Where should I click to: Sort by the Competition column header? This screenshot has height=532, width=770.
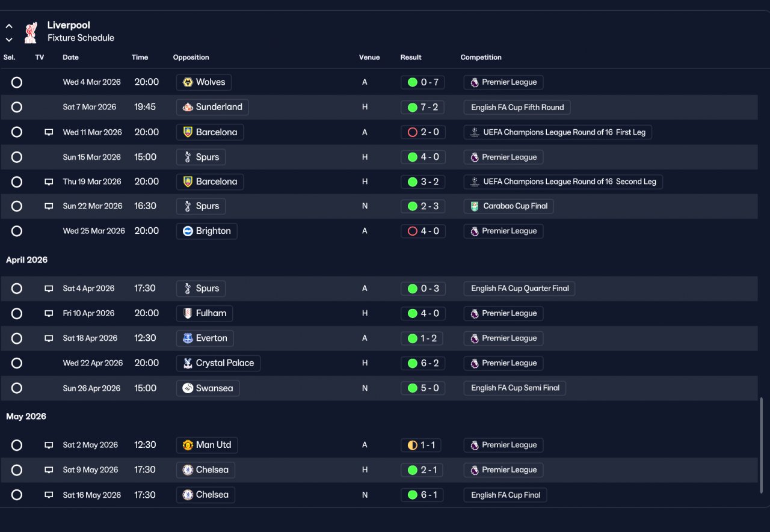(481, 58)
